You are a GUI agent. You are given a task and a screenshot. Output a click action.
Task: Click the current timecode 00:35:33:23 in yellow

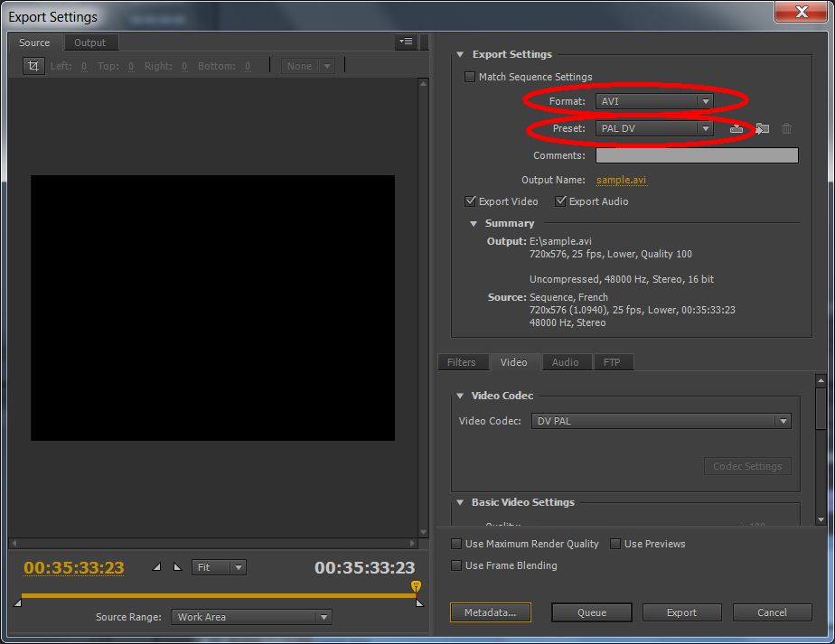[74, 568]
